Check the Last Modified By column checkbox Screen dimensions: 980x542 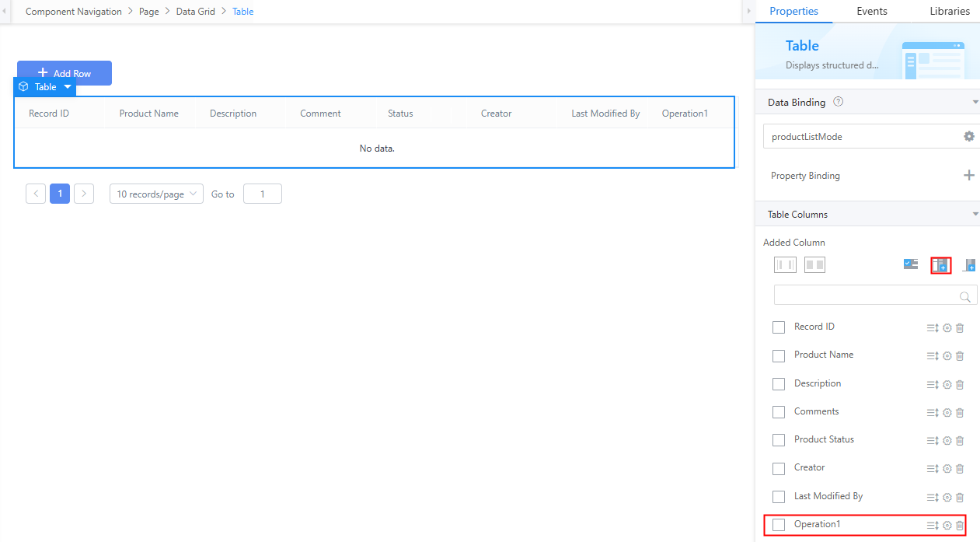point(779,497)
